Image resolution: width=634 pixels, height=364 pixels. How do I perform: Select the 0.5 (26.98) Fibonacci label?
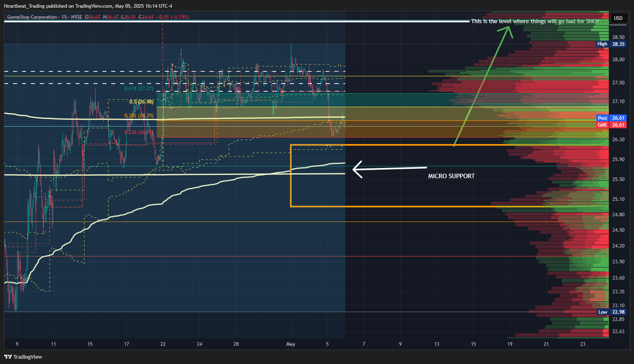[x=141, y=102]
